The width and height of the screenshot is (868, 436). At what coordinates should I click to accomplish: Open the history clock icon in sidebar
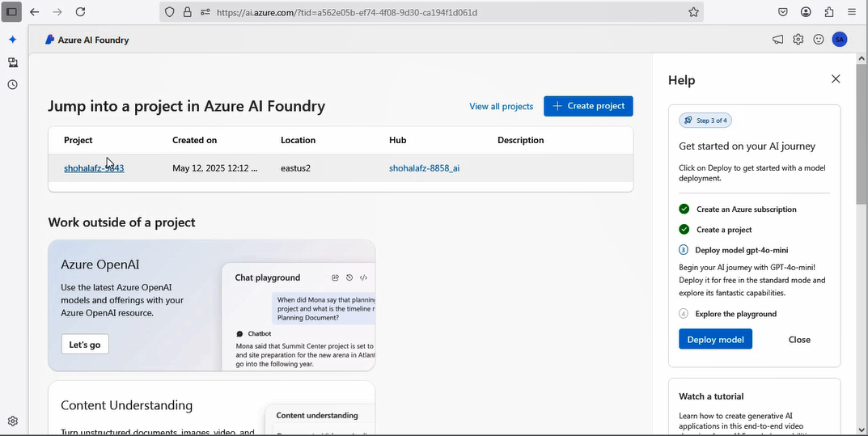click(x=12, y=85)
